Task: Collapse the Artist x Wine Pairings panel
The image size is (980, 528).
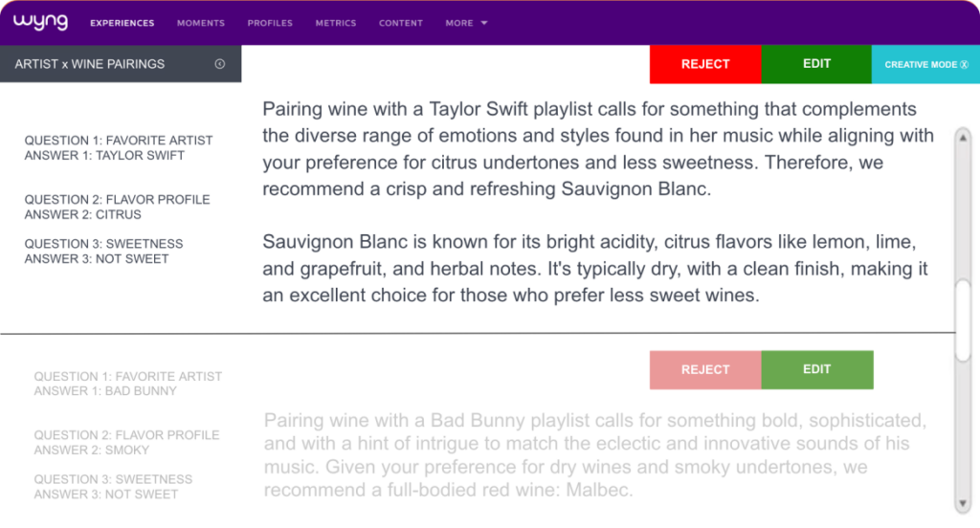Action: coord(220,64)
